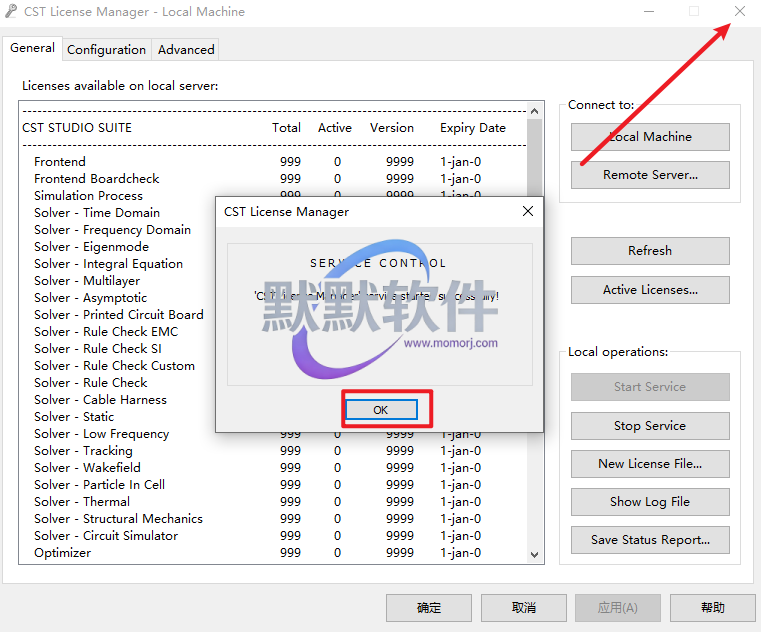Image resolution: width=761 pixels, height=632 pixels.
Task: View Active Licenses
Action: (x=650, y=290)
